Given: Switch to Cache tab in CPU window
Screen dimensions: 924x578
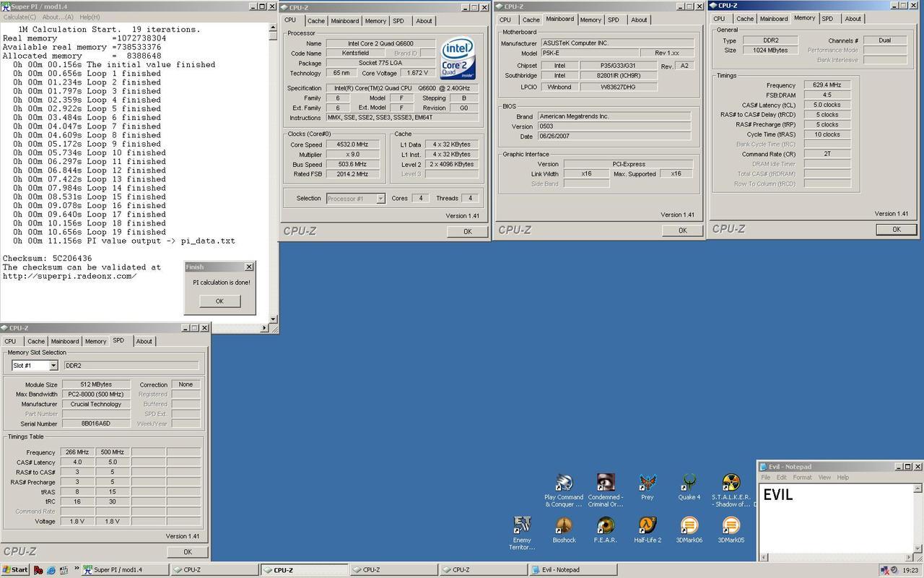Looking at the screenshot, I should 316,21.
